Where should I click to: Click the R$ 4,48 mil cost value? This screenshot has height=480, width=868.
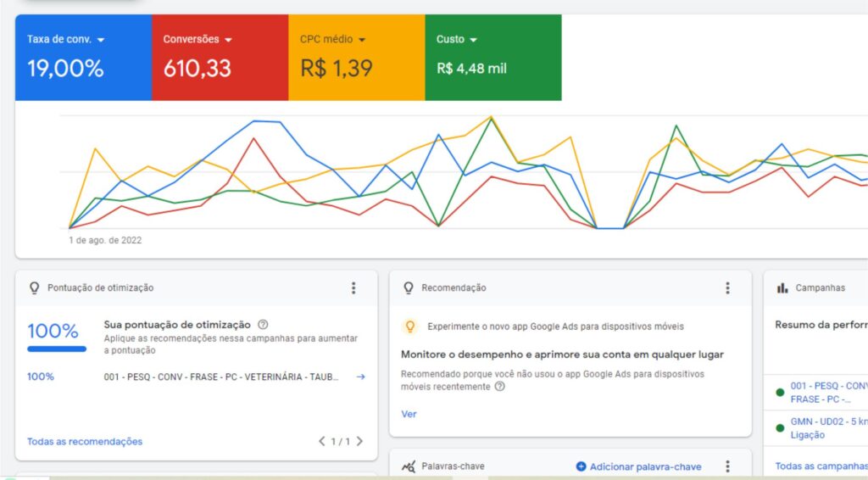(x=471, y=69)
